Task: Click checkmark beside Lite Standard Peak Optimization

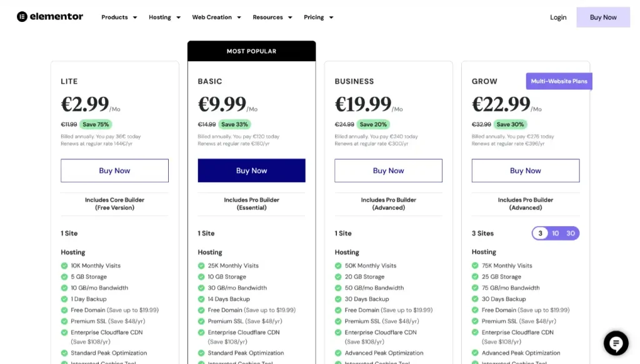Action: coord(64,353)
